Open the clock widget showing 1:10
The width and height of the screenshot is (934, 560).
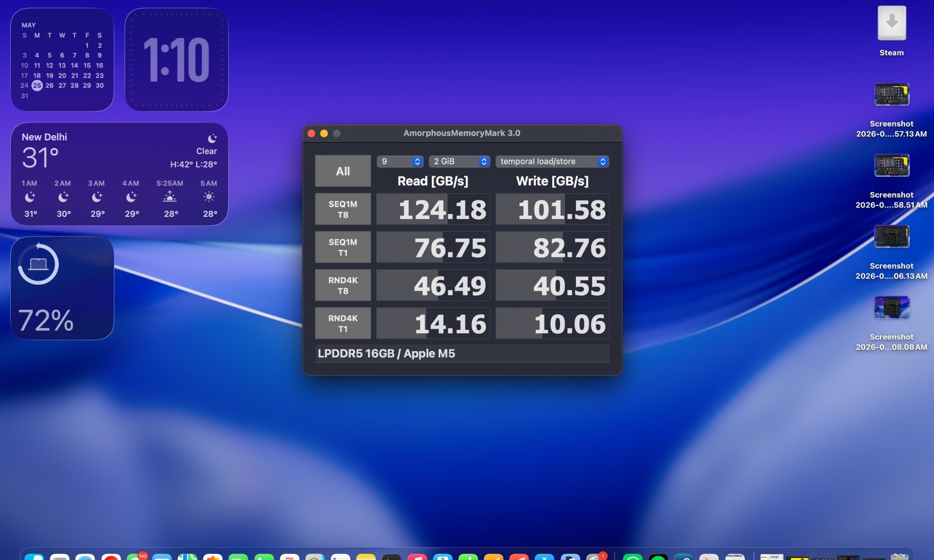click(177, 59)
